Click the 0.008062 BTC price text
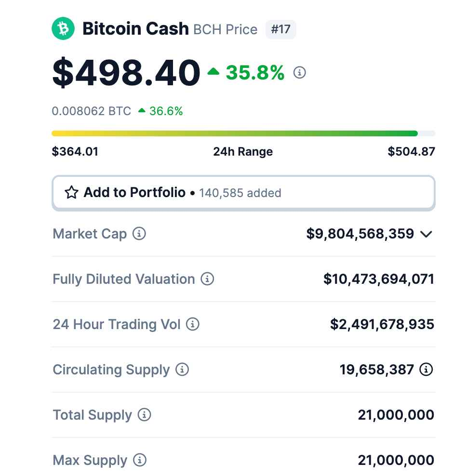 [x=92, y=111]
